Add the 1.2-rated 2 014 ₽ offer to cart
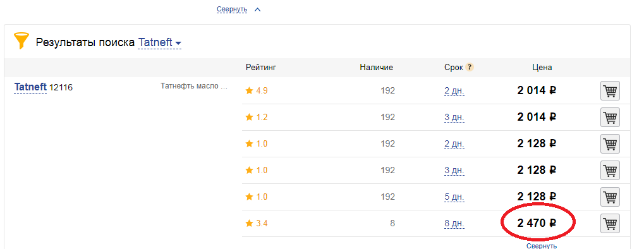Viewport: 644px width, 249px height. 610,117
